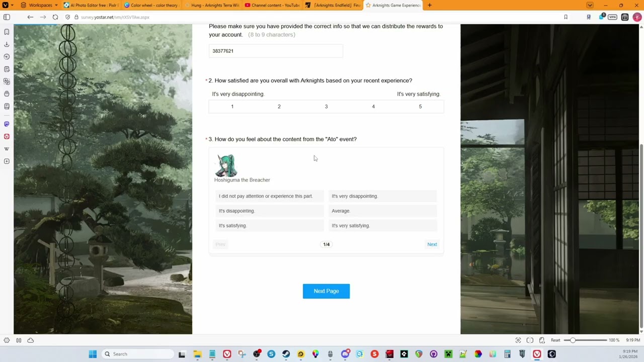The image size is (644, 362).
Task: Open the Notes panel in sidebar
Action: pos(7,69)
